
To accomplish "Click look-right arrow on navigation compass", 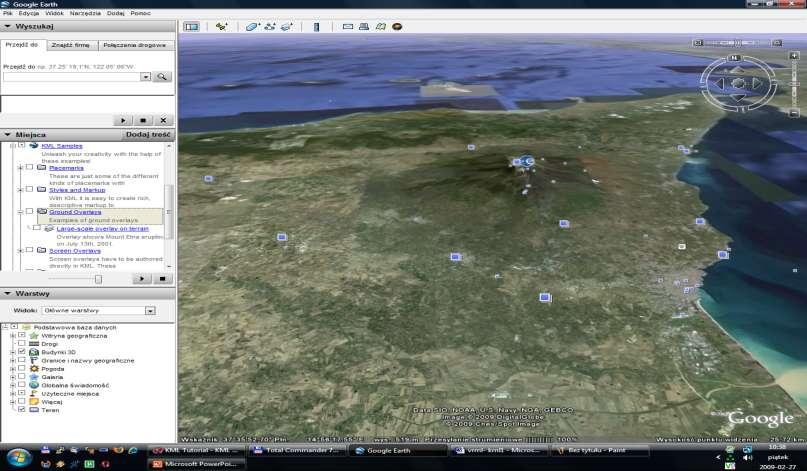I will [757, 82].
